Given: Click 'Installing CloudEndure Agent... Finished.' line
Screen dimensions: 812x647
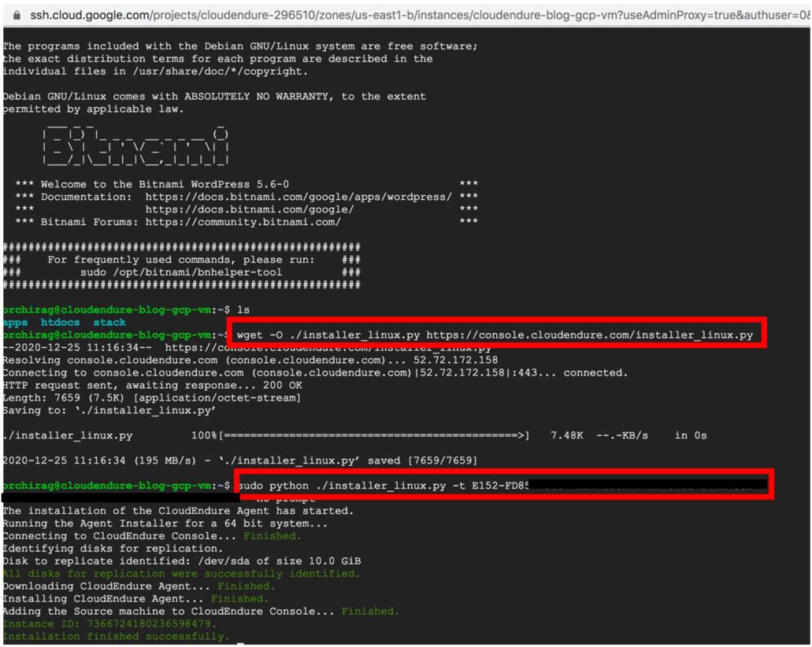Looking at the screenshot, I should (135, 598).
